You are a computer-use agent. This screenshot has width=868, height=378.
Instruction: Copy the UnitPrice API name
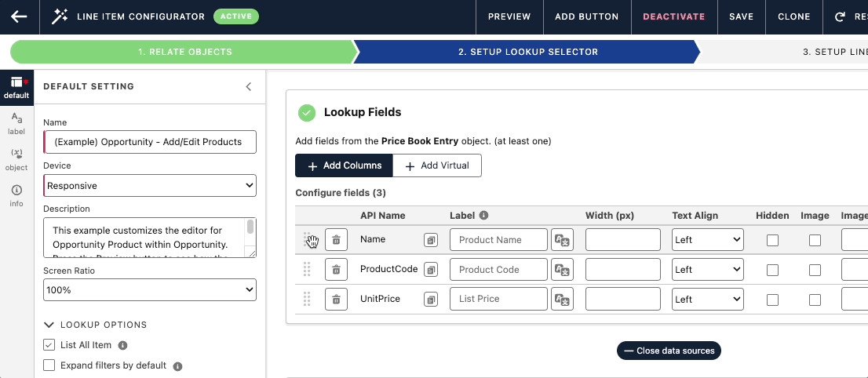click(431, 299)
